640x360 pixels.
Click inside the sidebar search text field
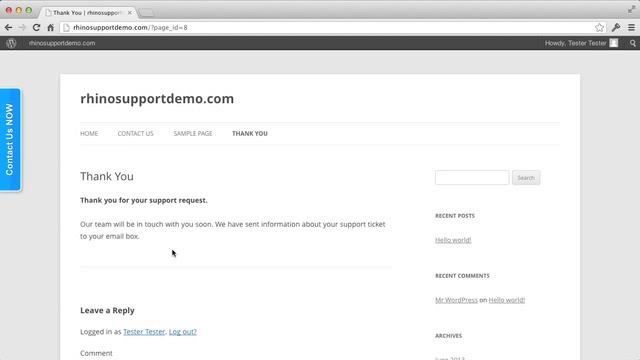coord(472,178)
